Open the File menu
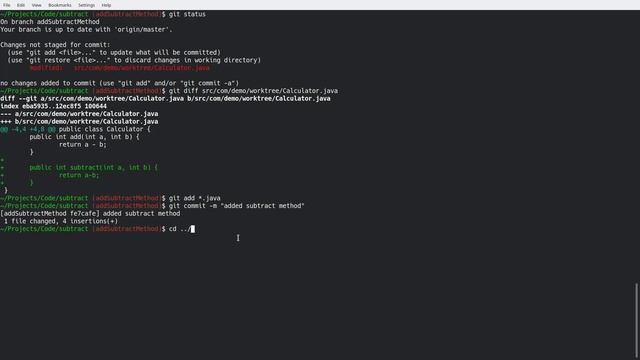The image size is (640, 360). point(7,5)
